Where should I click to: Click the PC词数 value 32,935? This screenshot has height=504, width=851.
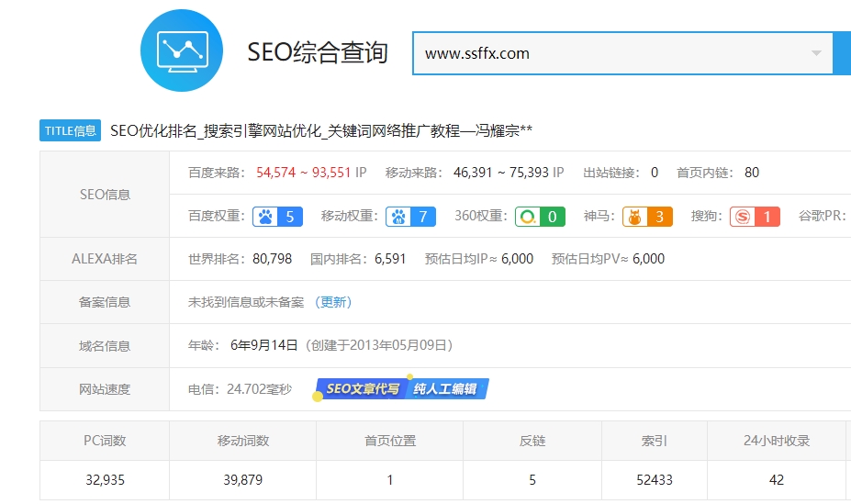104,480
